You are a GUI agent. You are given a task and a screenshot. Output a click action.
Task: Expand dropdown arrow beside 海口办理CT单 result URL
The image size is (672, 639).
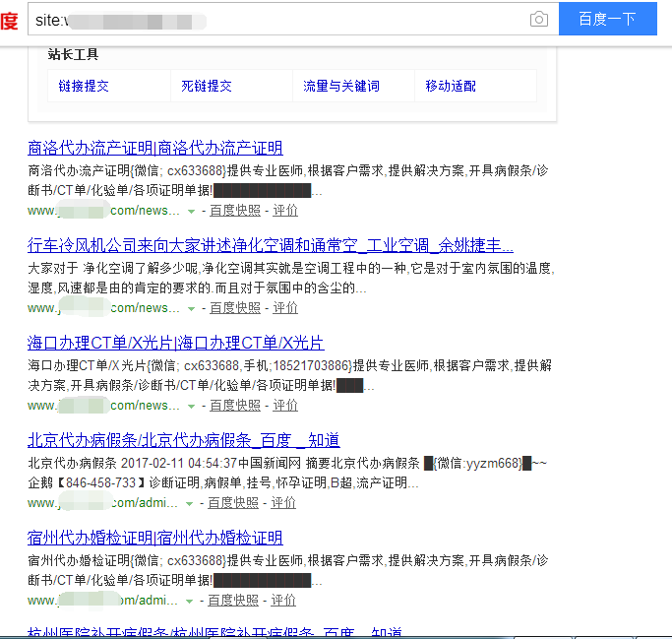(x=191, y=406)
